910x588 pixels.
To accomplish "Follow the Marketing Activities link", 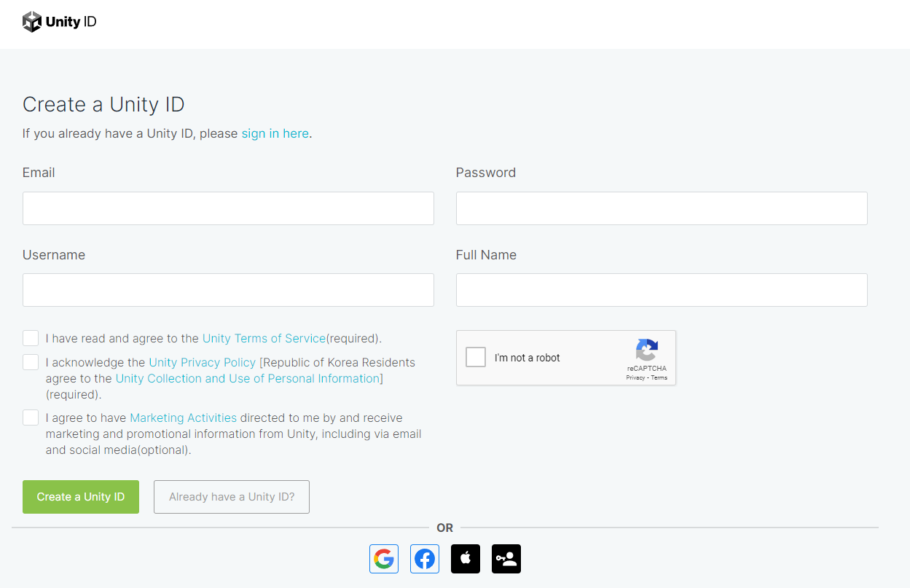I will (183, 418).
